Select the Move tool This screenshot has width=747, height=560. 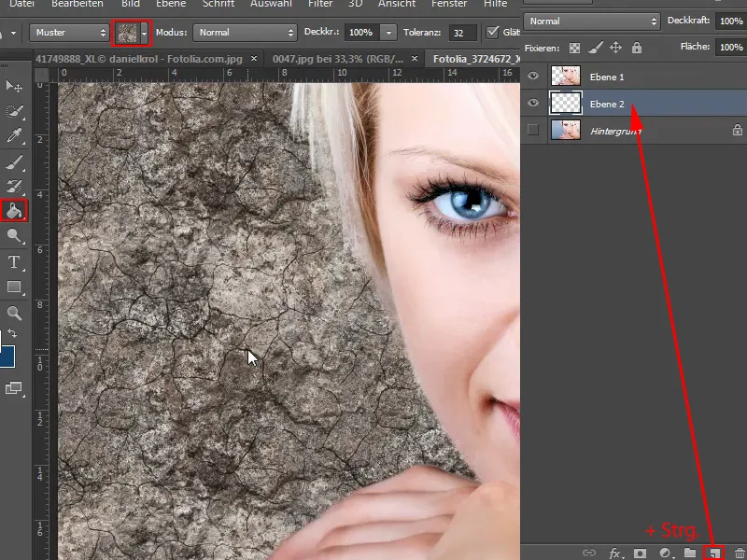coord(13,86)
